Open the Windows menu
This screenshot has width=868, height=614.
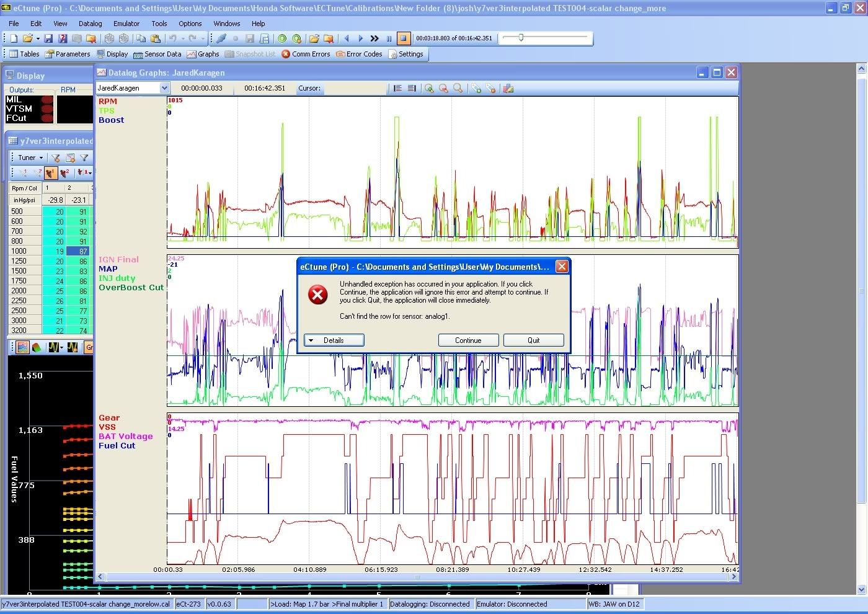(227, 24)
